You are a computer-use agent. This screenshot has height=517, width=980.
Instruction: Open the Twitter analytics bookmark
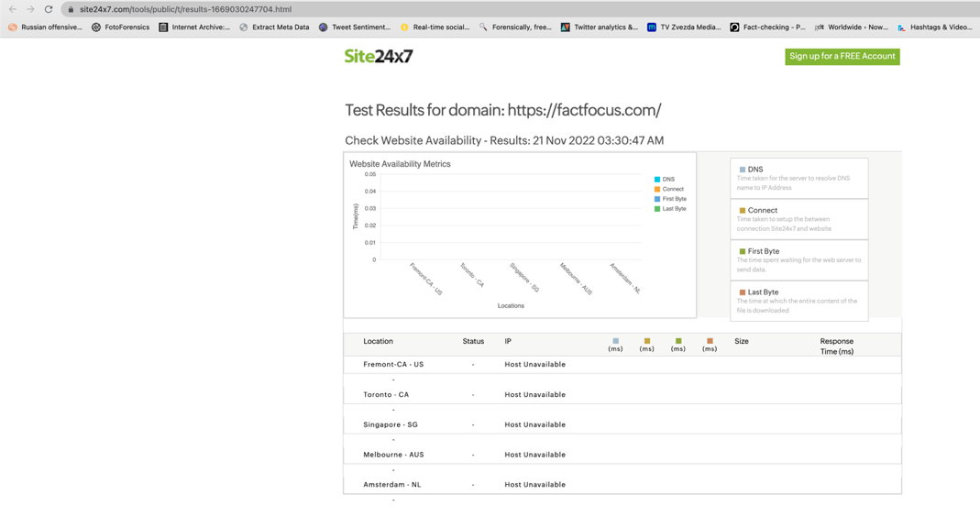tap(600, 27)
